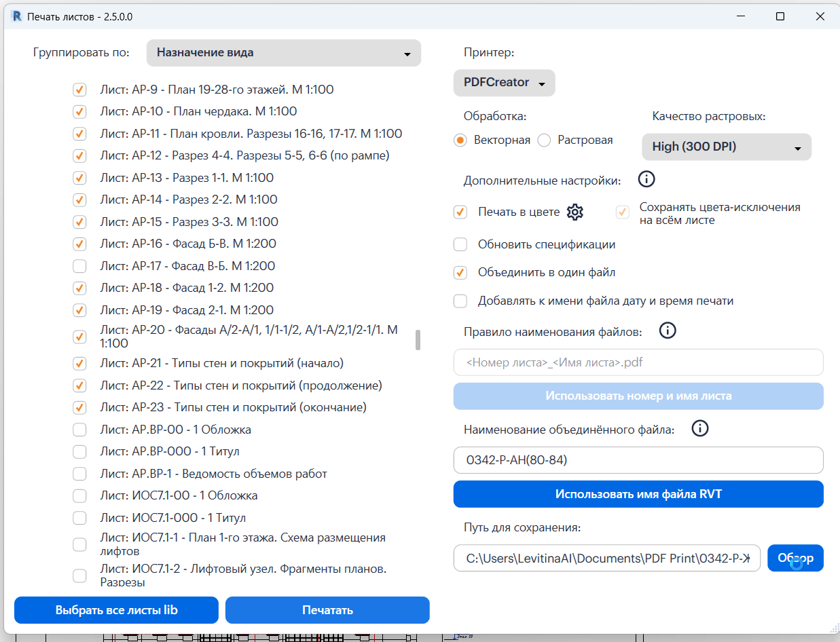This screenshot has height=642, width=840.
Task: Toggle Объединить в один файл checkbox
Action: [460, 273]
